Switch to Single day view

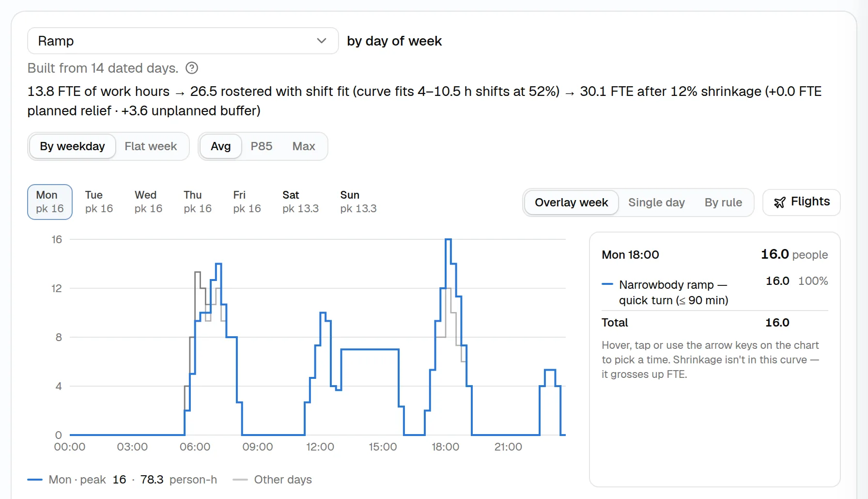click(656, 203)
